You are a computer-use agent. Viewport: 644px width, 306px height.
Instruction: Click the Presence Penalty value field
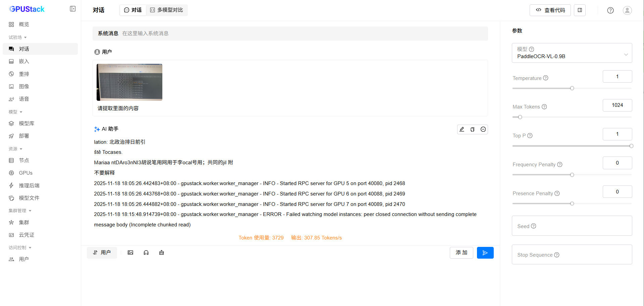617,192
